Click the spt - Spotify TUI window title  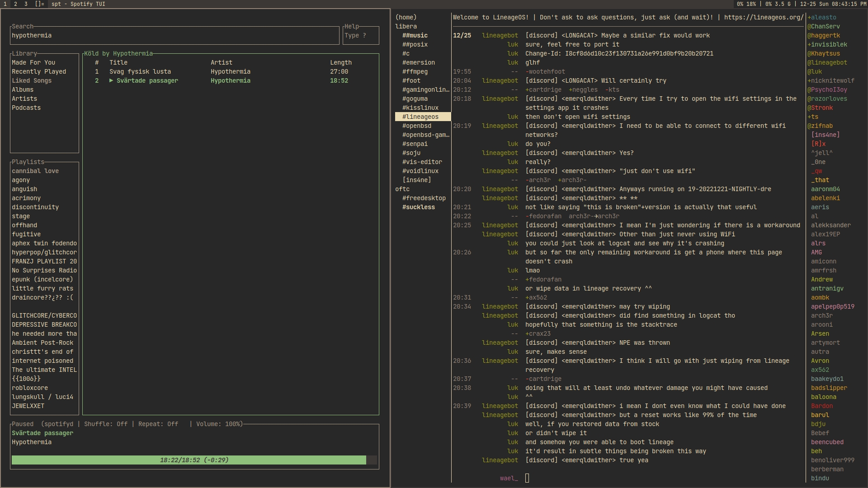[79, 4]
